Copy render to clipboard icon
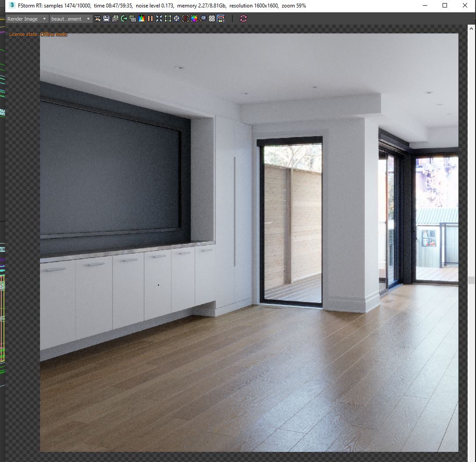 click(x=133, y=19)
